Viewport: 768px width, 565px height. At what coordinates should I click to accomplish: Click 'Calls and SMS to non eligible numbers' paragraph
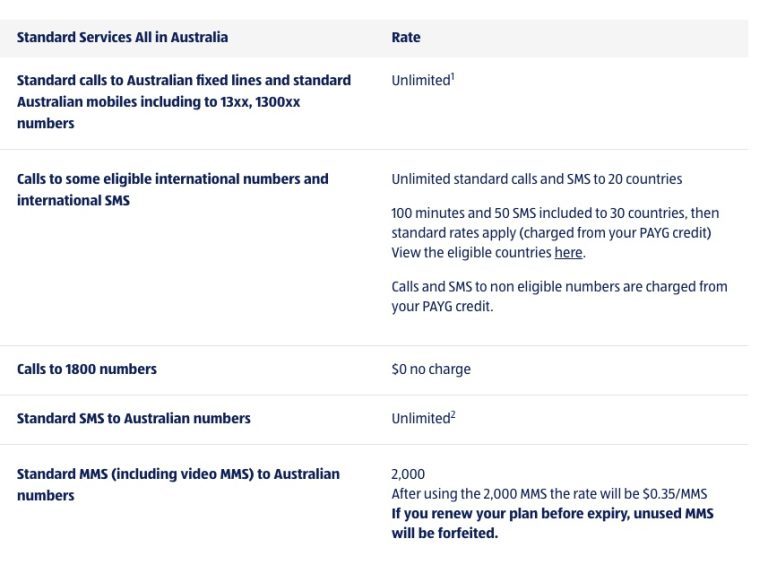[x=559, y=287]
